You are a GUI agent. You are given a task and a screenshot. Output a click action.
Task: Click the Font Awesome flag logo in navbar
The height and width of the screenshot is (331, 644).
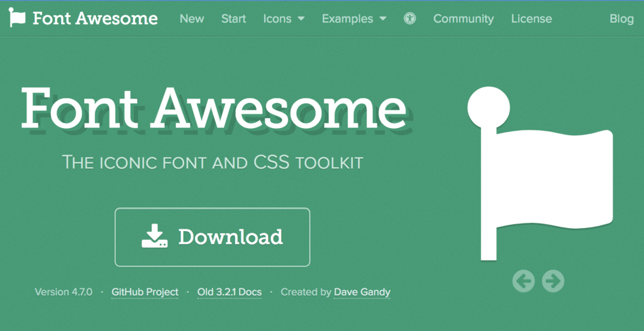point(18,18)
